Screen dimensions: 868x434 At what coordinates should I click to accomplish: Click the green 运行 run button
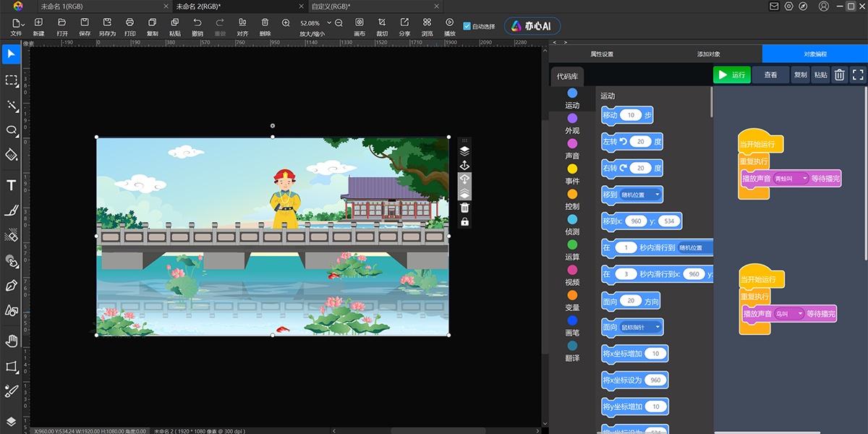coord(731,75)
